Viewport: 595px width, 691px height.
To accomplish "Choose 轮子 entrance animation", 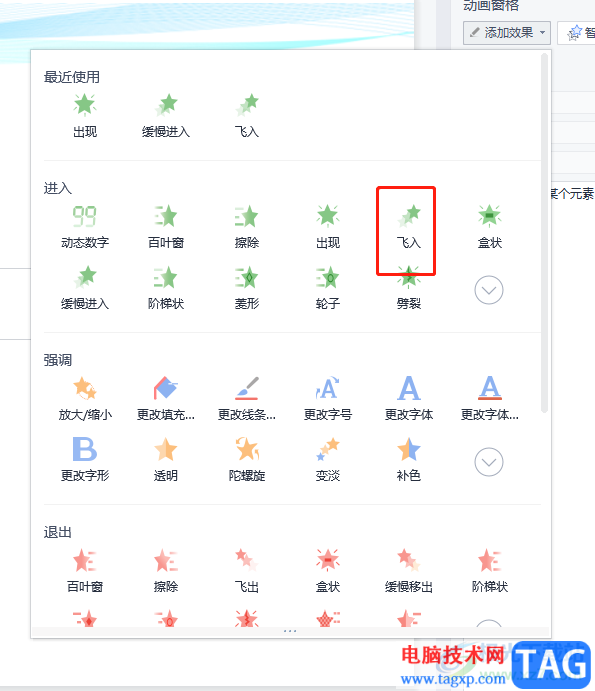I will 328,288.
